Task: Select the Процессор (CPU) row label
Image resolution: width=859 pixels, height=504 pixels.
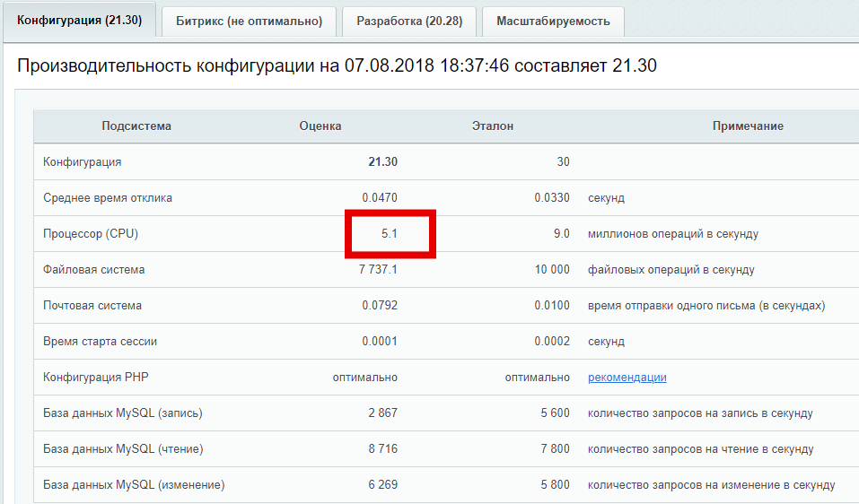Action: 91,234
